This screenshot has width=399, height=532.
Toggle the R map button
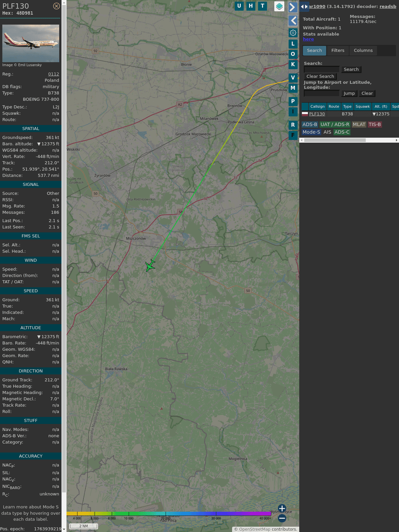click(293, 125)
